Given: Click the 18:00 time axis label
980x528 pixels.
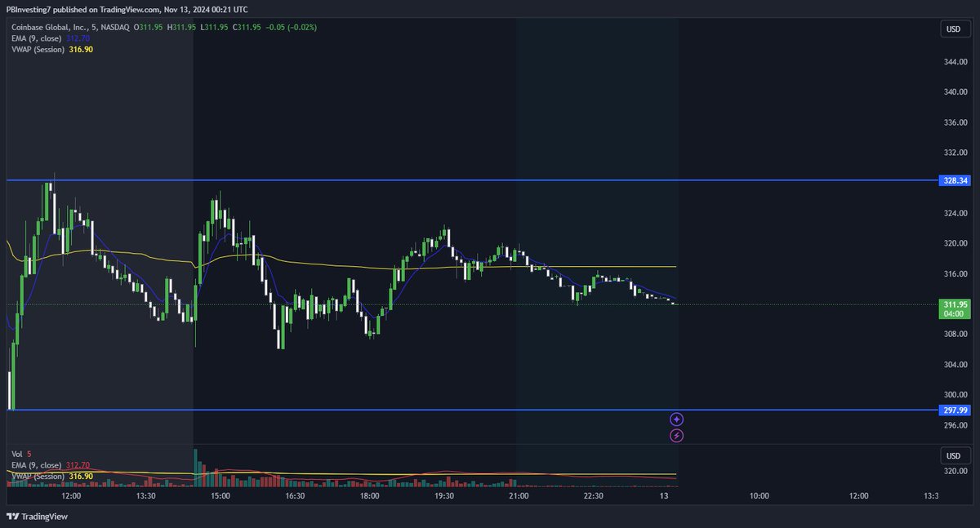Looking at the screenshot, I should tap(369, 495).
